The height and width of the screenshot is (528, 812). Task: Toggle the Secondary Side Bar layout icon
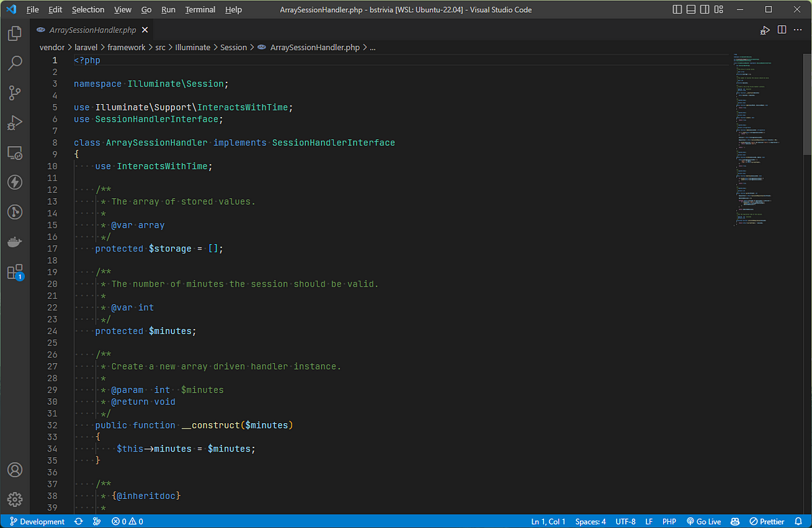click(x=704, y=9)
